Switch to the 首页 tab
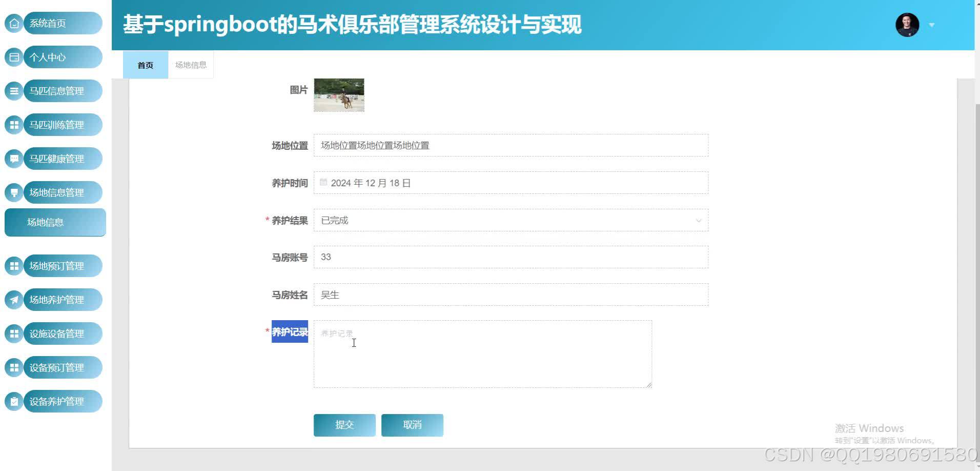 pos(145,65)
